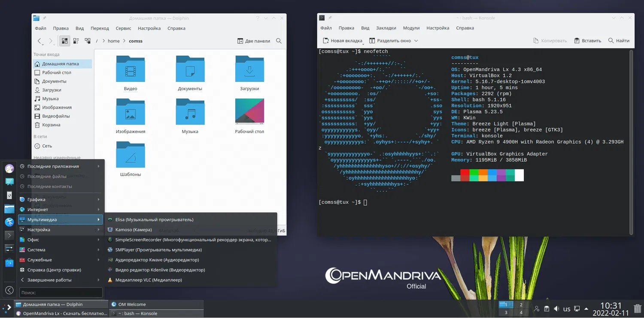Open the volume tray icon
644x318 pixels.
point(556,309)
